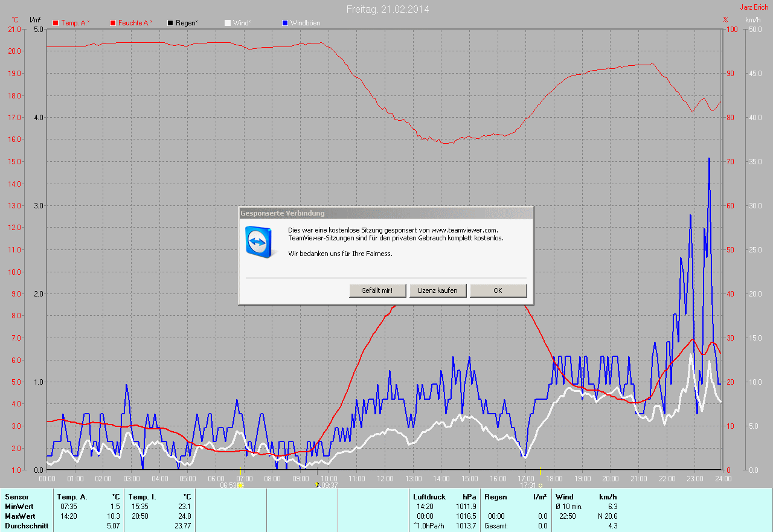Click the wind gust value 'N 20.6'

(x=606, y=516)
